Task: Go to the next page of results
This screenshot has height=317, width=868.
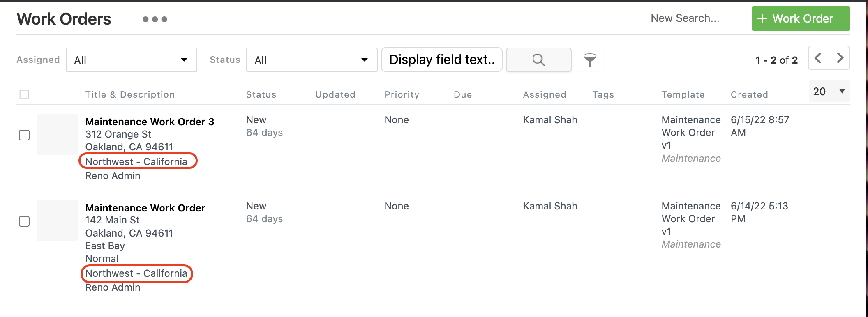Action: [x=839, y=58]
